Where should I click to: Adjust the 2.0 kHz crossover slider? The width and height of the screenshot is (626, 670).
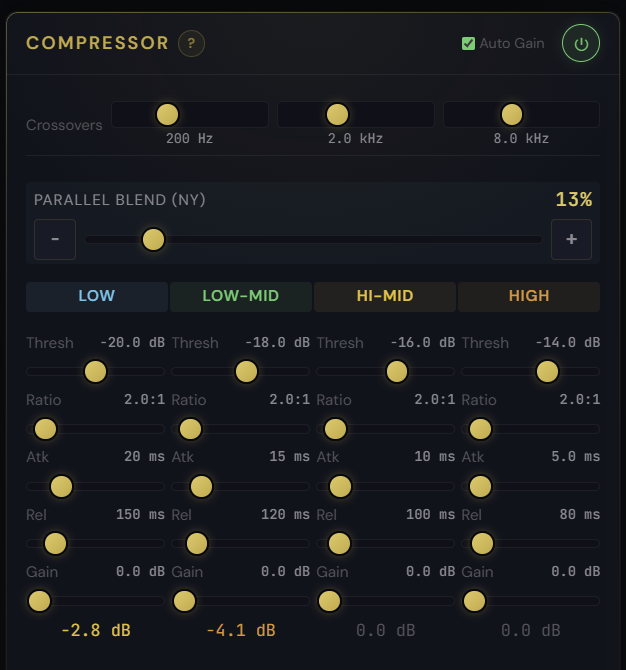pos(356,115)
